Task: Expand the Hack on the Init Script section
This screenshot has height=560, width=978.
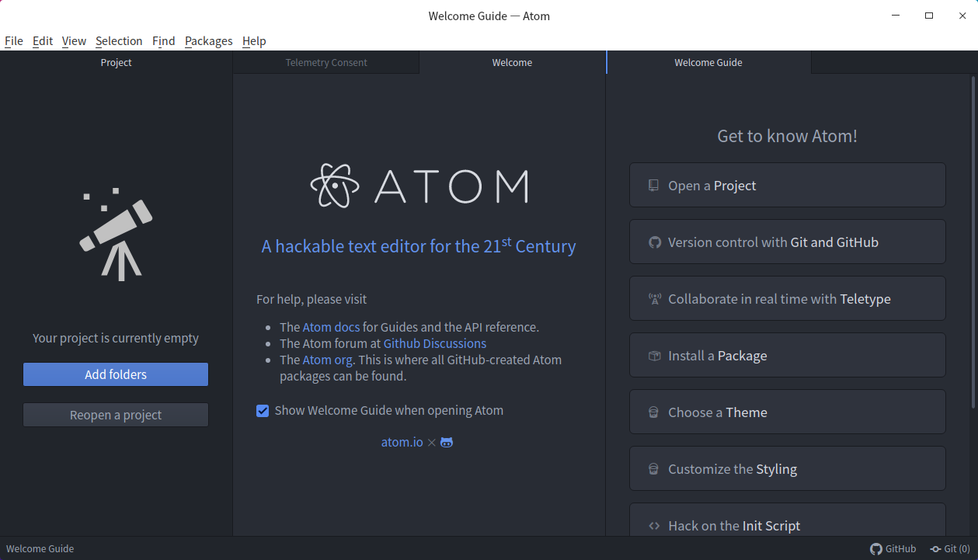Action: pyautogui.click(x=787, y=525)
